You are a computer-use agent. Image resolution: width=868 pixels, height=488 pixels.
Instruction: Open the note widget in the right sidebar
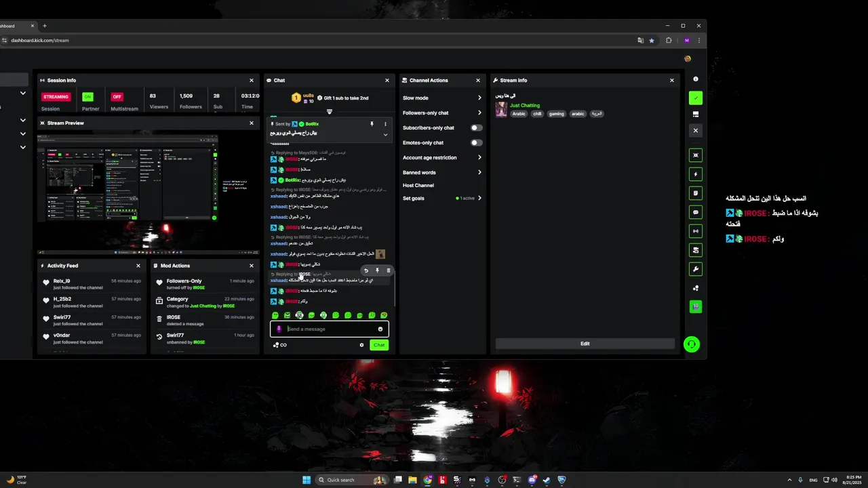point(695,193)
